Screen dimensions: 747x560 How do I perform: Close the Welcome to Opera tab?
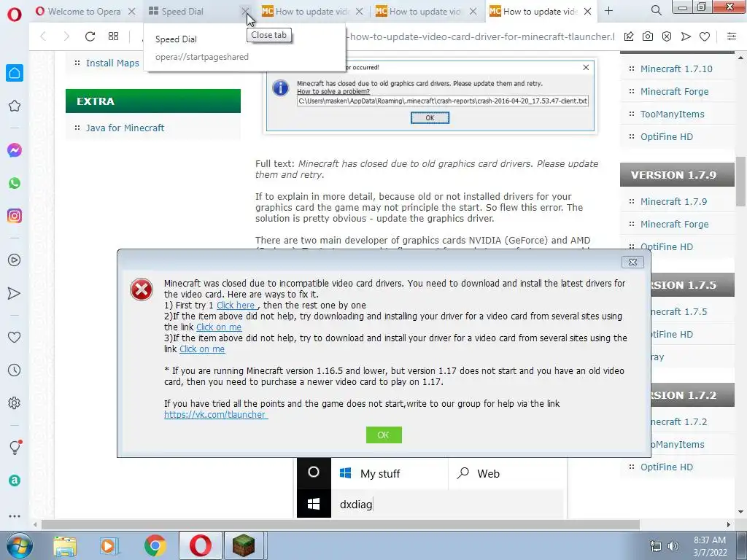pyautogui.click(x=132, y=11)
